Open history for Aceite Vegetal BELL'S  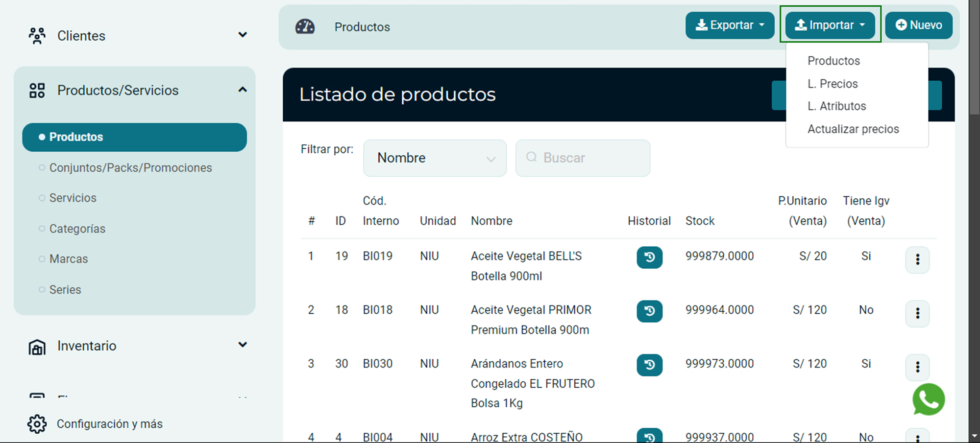[649, 257]
